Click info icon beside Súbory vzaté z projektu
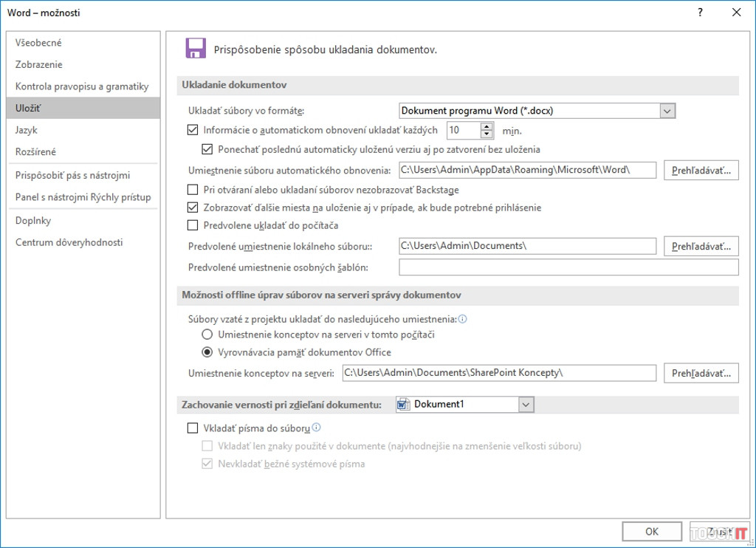The width and height of the screenshot is (756, 548). (463, 320)
